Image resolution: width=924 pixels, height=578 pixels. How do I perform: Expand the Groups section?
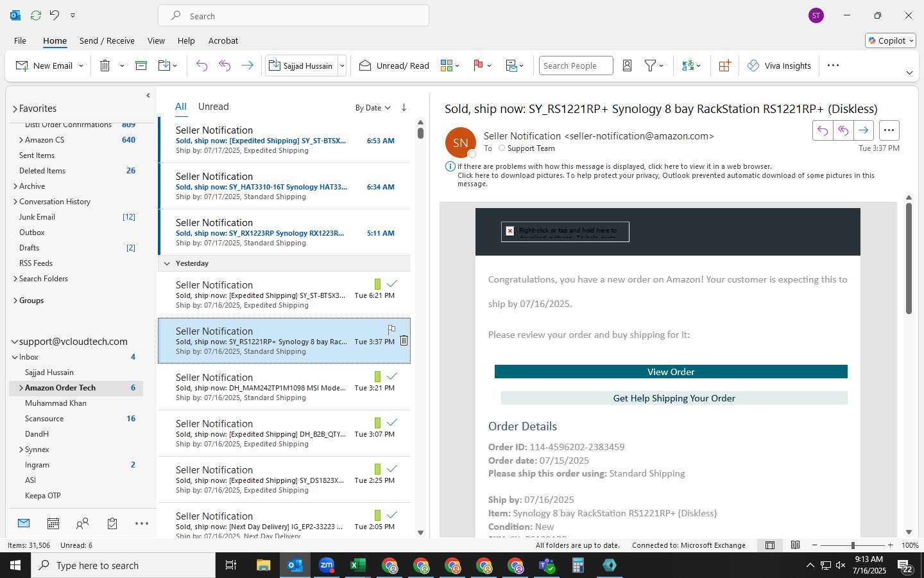[x=15, y=301]
